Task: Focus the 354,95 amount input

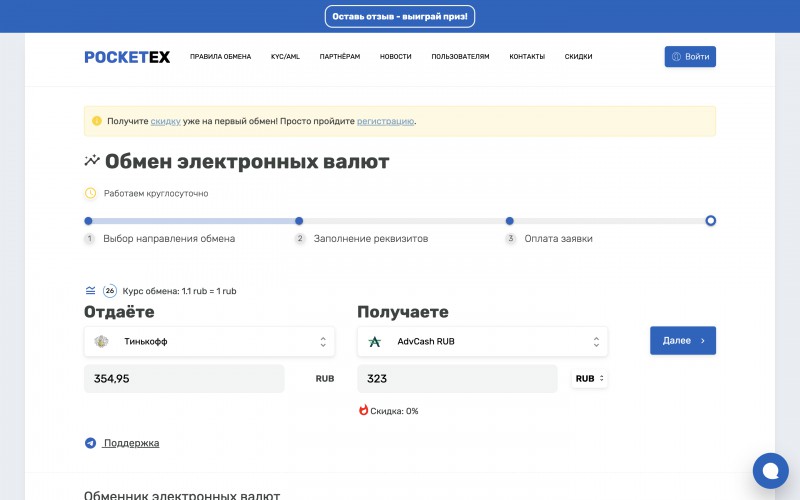Action: pos(184,379)
